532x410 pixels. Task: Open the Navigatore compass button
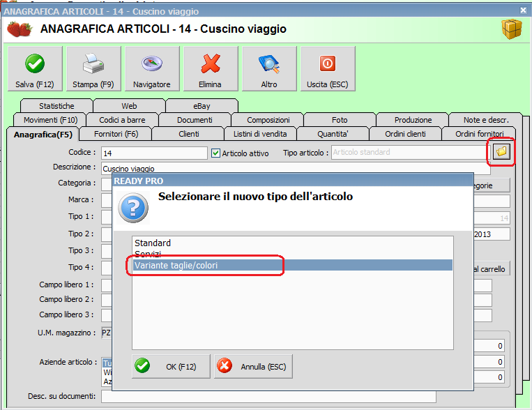pos(152,69)
